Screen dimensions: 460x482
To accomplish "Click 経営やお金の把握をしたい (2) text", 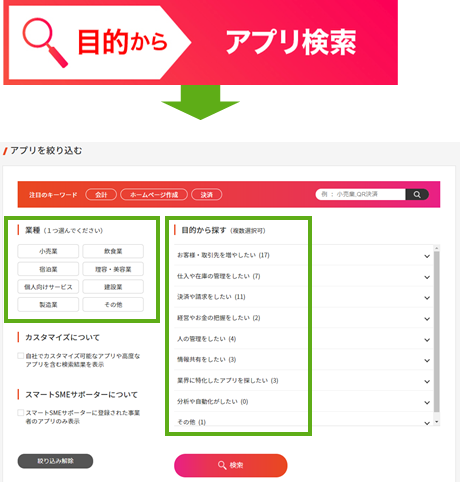I will (218, 318).
